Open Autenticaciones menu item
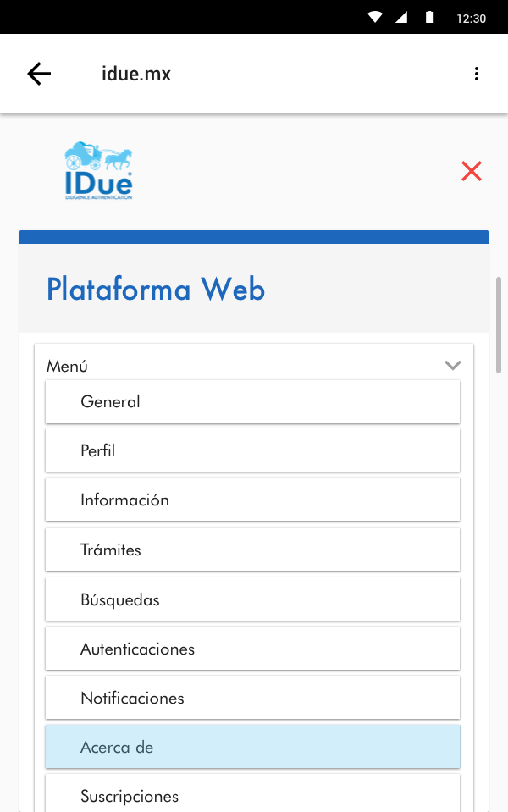This screenshot has width=508, height=812. coord(252,649)
